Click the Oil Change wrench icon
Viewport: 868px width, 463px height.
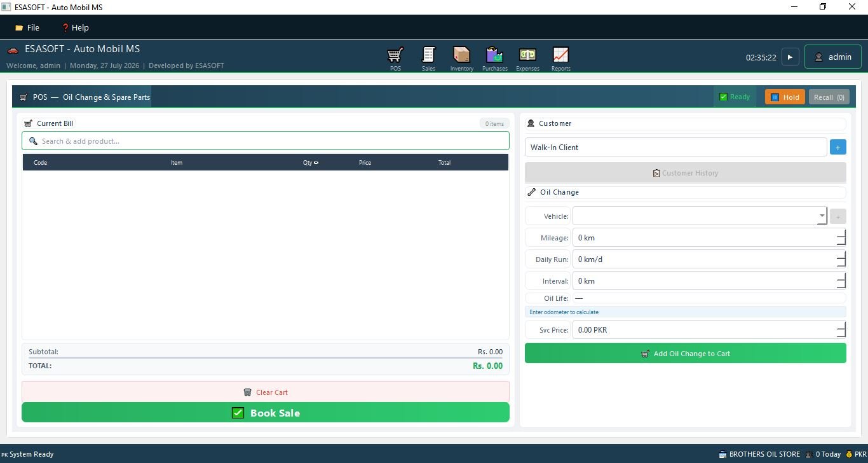pyautogui.click(x=532, y=192)
